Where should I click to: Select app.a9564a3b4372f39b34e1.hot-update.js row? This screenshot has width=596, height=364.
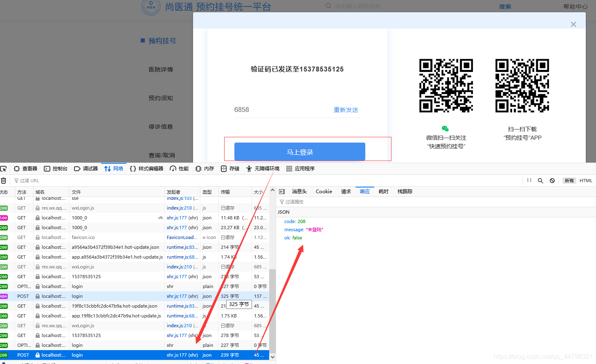pyautogui.click(x=135, y=257)
